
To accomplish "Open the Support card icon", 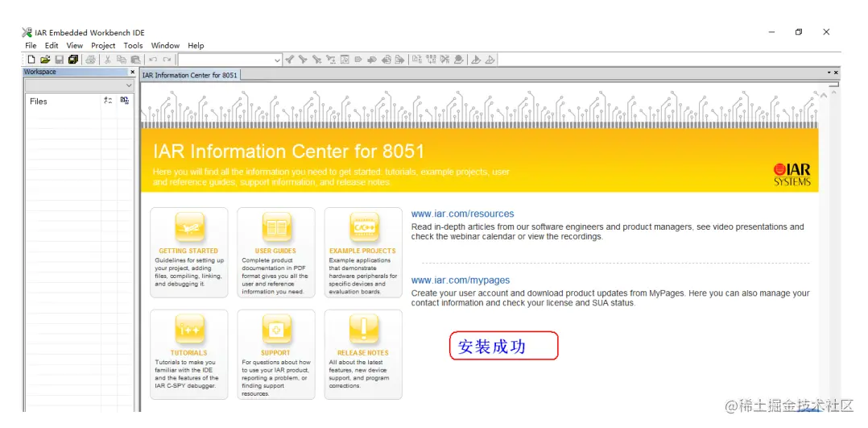I will point(276,330).
